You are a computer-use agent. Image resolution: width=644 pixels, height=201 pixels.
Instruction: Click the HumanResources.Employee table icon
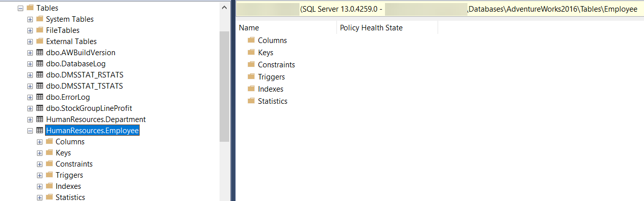[39, 131]
